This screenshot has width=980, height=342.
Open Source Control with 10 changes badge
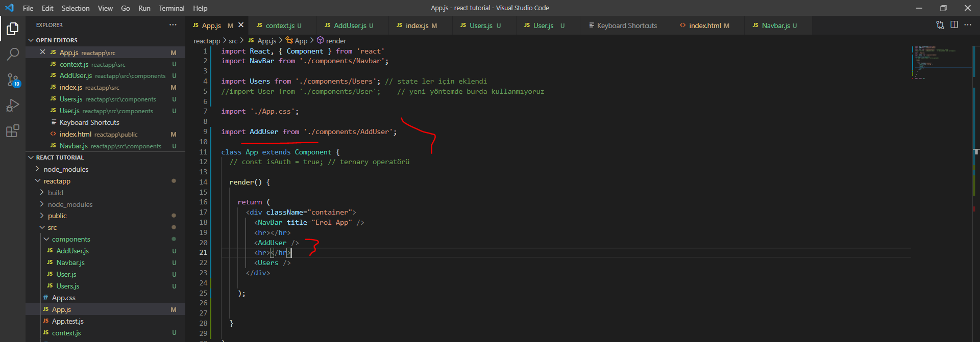[13, 80]
